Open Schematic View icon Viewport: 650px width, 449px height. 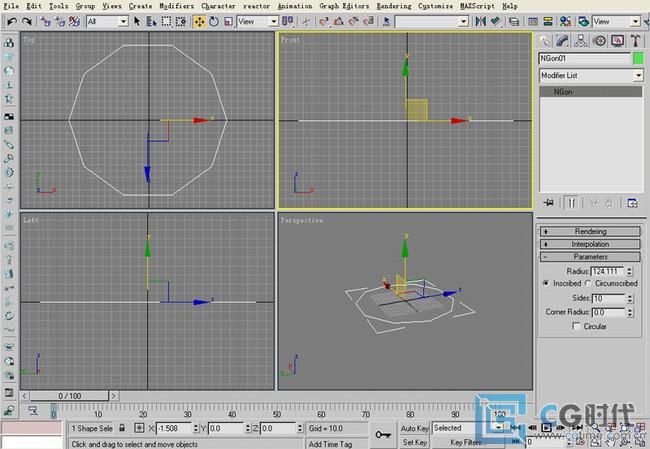[548, 21]
